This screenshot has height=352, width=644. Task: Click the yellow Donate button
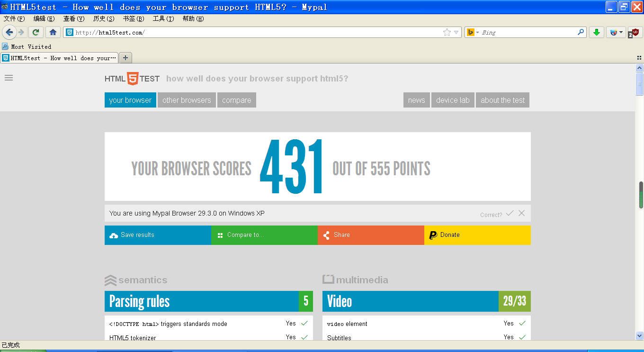477,235
